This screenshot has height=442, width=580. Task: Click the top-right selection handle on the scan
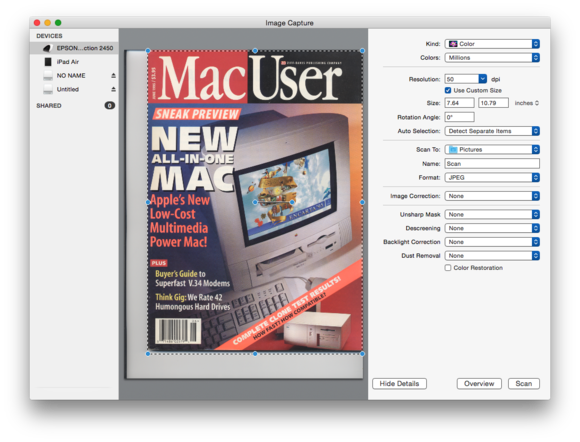click(x=362, y=51)
